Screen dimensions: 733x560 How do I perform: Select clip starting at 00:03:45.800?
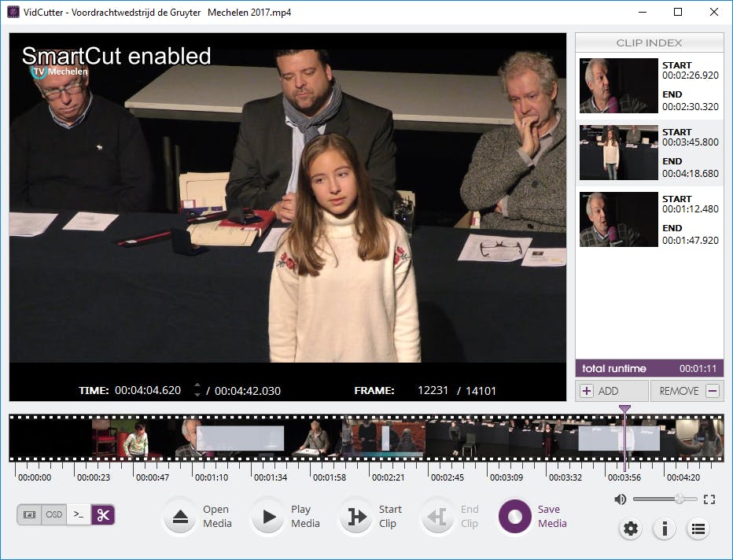650,153
